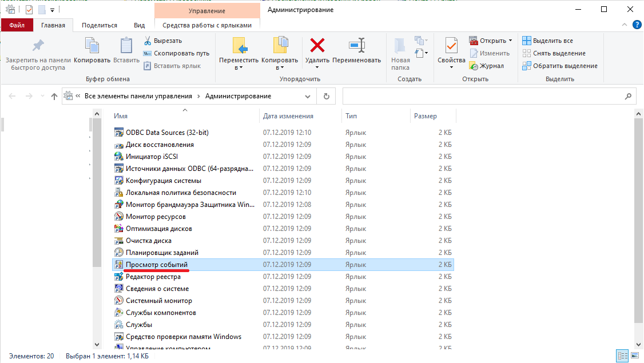Screen dimensions: 644x363
Task: Click Paste shortcut in the ribbon
Action: [172, 66]
